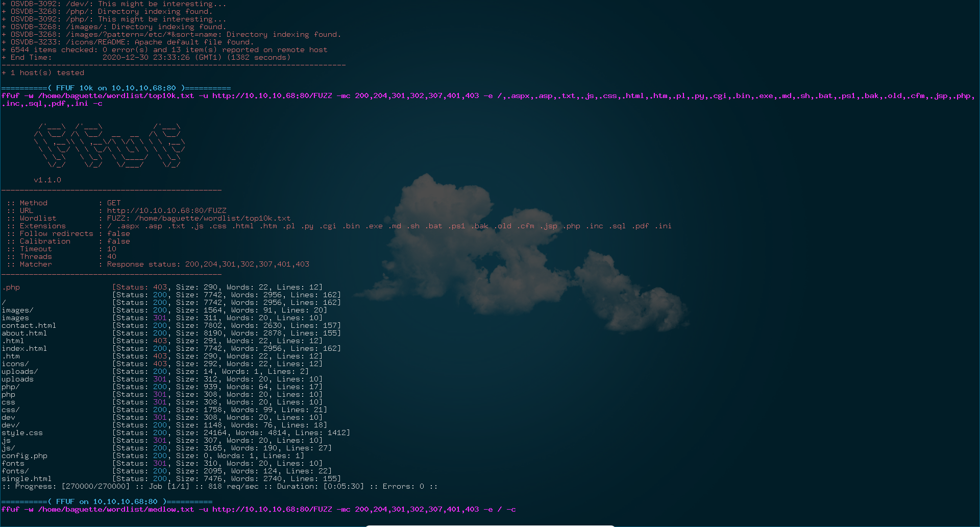Click the 'php/' directory result
The width and height of the screenshot is (980, 527).
[162, 387]
